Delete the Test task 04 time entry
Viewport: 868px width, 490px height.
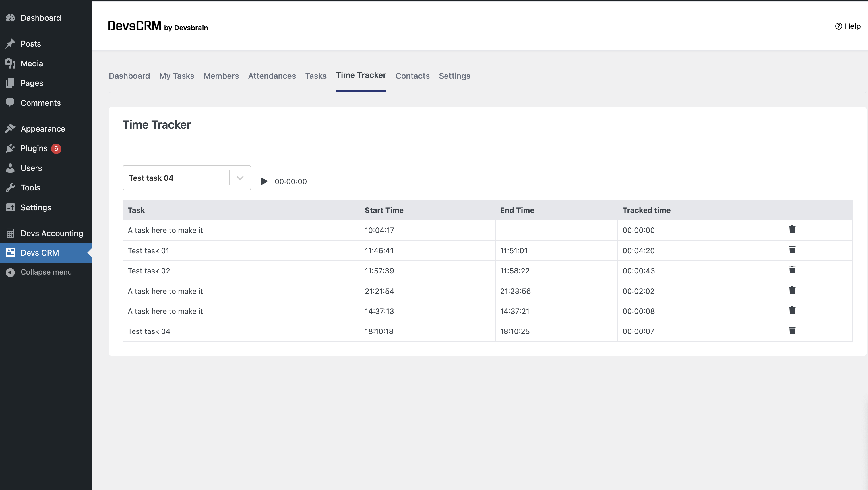click(792, 331)
